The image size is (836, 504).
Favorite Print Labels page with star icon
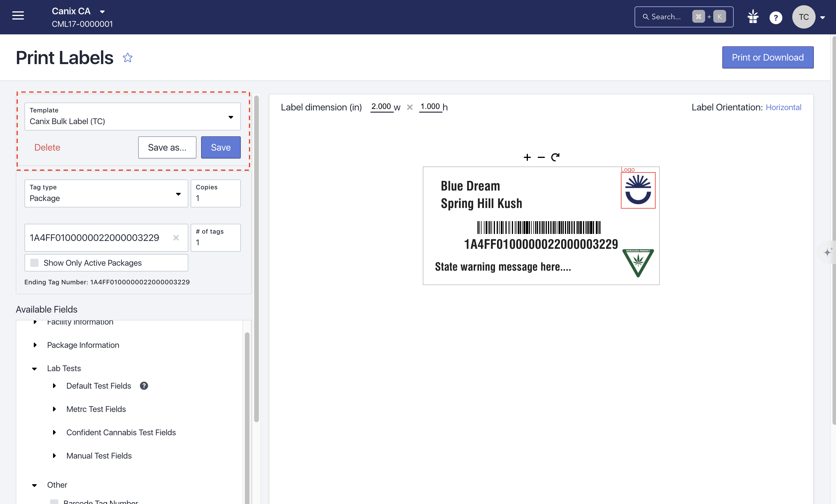coord(128,58)
